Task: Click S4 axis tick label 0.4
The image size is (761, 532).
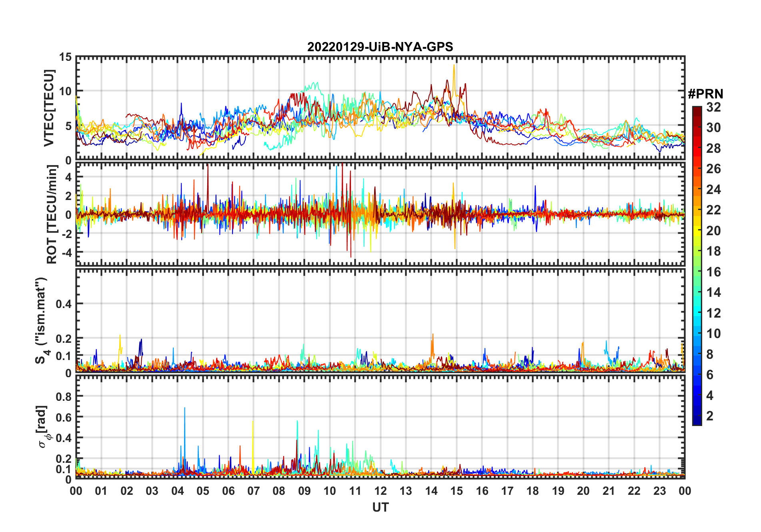Action: point(64,304)
